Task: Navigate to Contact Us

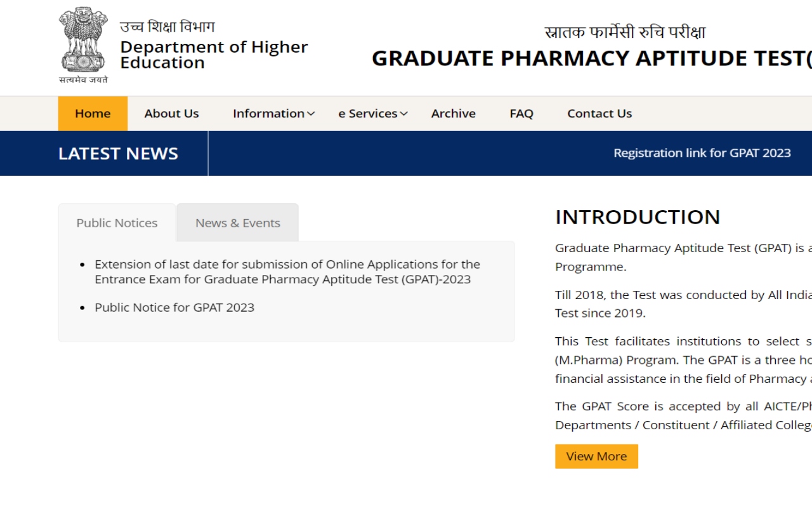Action: pyautogui.click(x=599, y=114)
